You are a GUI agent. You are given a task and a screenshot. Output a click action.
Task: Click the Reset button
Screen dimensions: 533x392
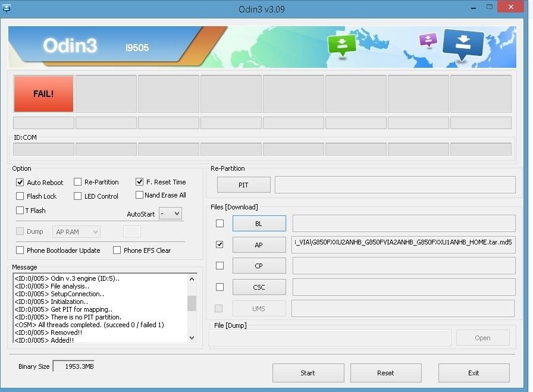[x=386, y=373]
